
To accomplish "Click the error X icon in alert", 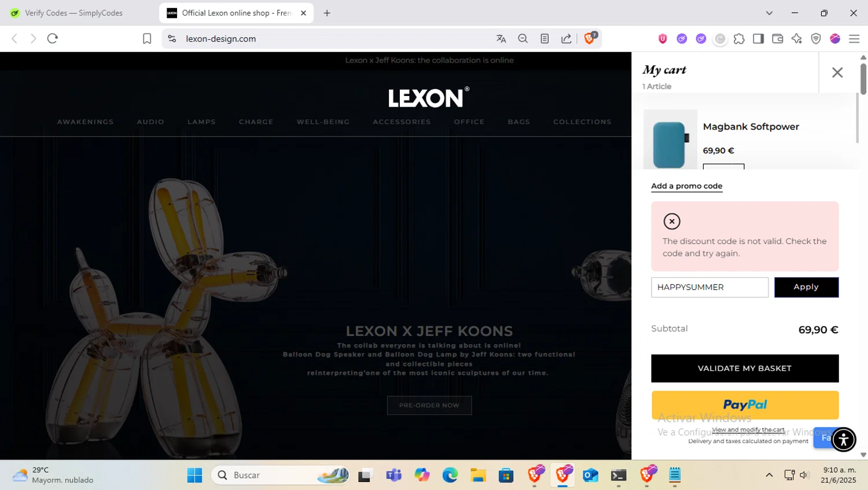I will (x=672, y=222).
